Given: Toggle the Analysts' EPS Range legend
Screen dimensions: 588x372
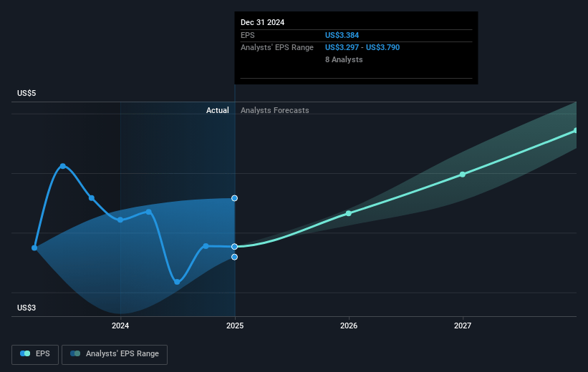Looking at the screenshot, I should 115,354.
